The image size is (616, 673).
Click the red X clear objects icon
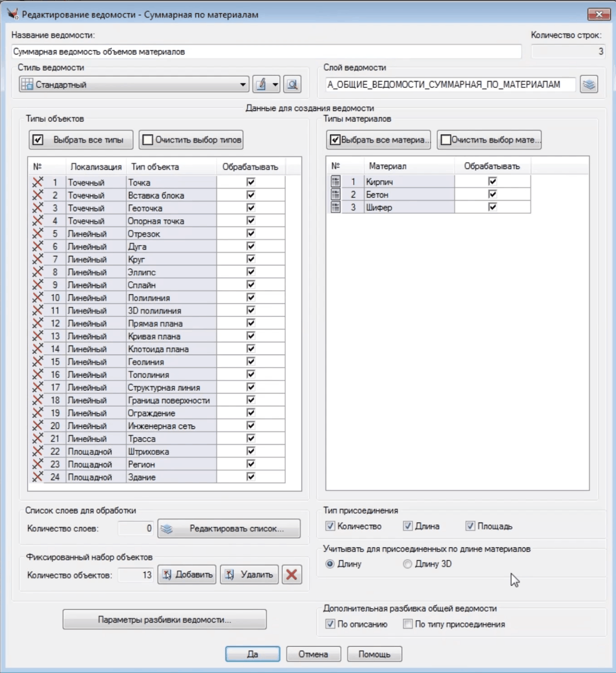[x=292, y=575]
